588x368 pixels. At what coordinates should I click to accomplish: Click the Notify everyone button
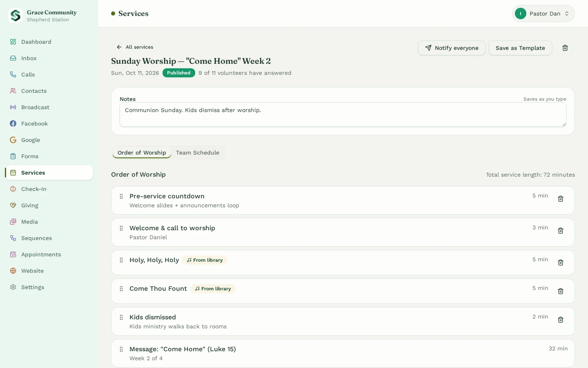(x=452, y=48)
